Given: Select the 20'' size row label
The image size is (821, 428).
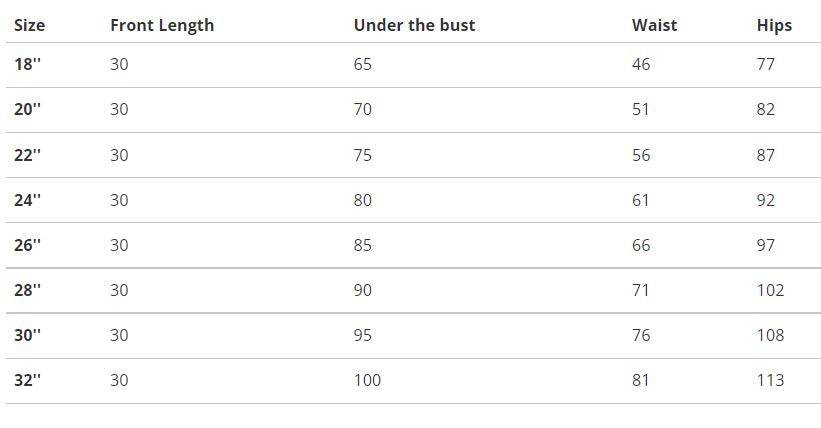Looking at the screenshot, I should coord(27,110).
